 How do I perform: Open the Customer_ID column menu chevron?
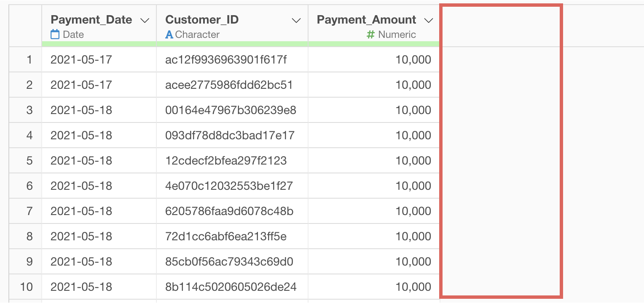(296, 21)
